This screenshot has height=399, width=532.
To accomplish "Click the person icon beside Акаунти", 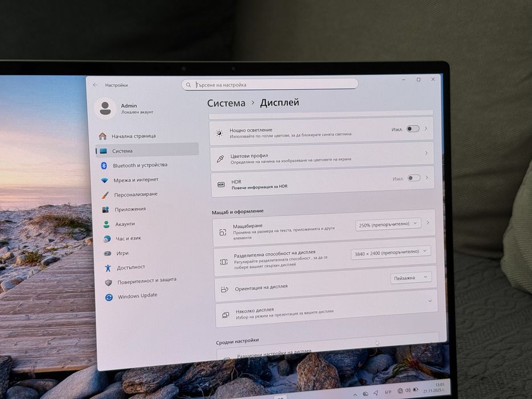I will (x=106, y=224).
